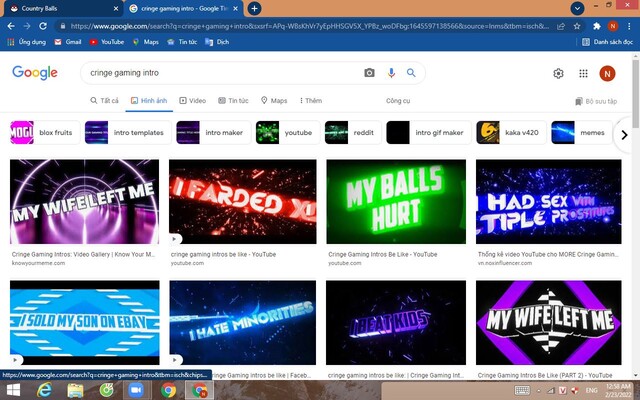This screenshot has width=640, height=400.
Task: Change the ENG input language
Action: click(x=591, y=391)
